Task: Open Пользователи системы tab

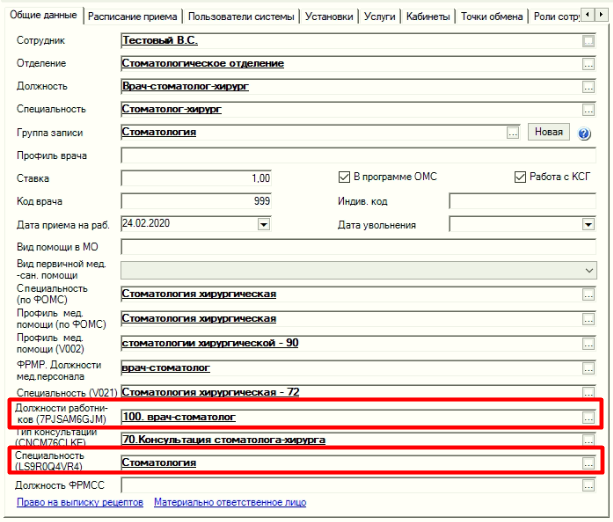Action: (241, 16)
